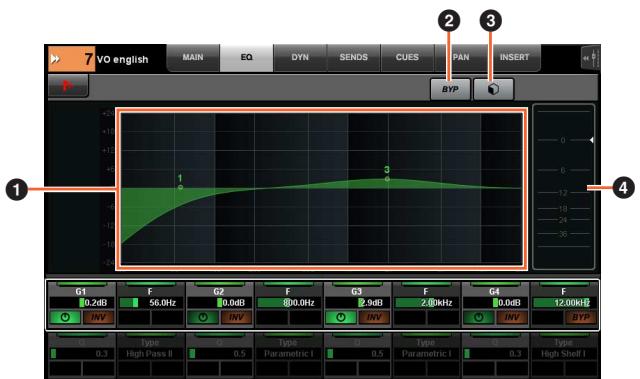640x379 pixels.
Task: Click the Q 0.5 slider under G2
Action: coord(219,354)
